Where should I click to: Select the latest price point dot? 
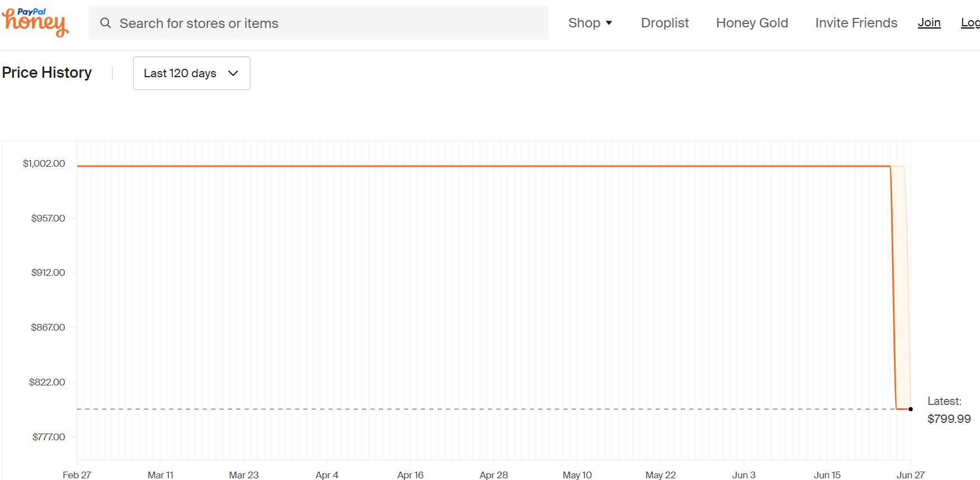pos(911,409)
